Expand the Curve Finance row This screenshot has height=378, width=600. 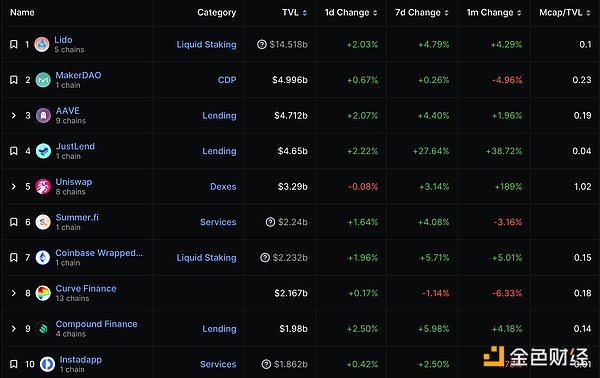tap(14, 293)
